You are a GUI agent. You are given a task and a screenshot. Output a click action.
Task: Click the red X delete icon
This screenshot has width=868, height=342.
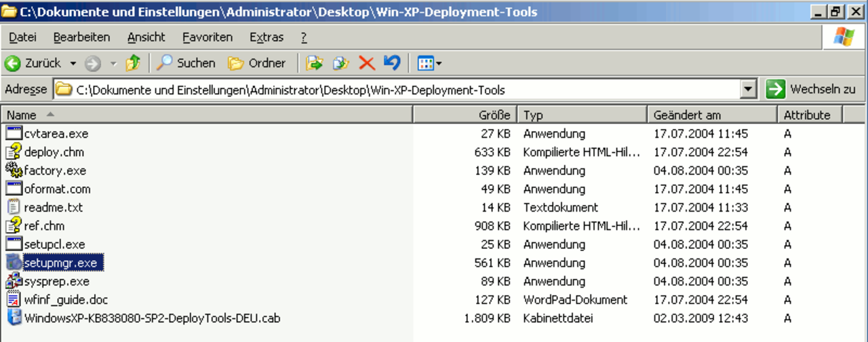367,63
